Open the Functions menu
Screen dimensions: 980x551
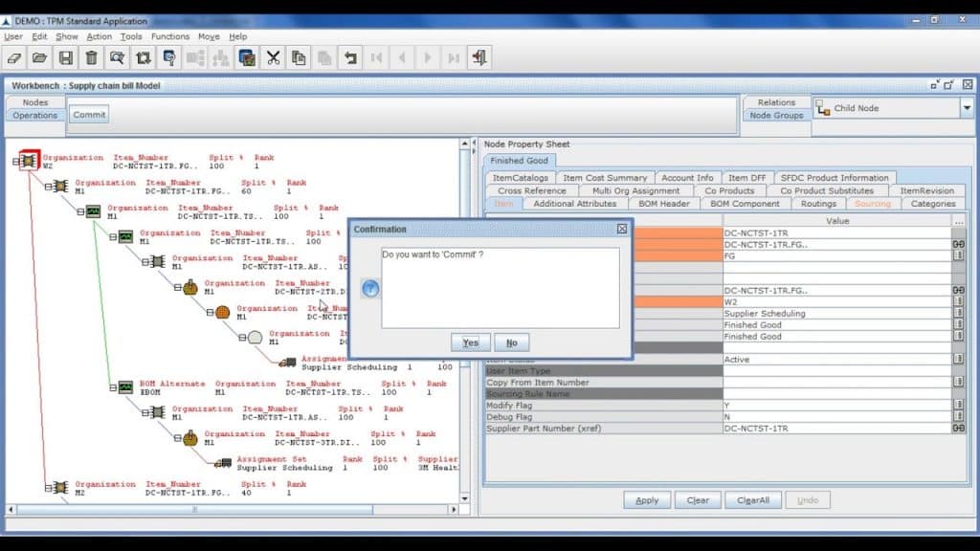click(170, 36)
